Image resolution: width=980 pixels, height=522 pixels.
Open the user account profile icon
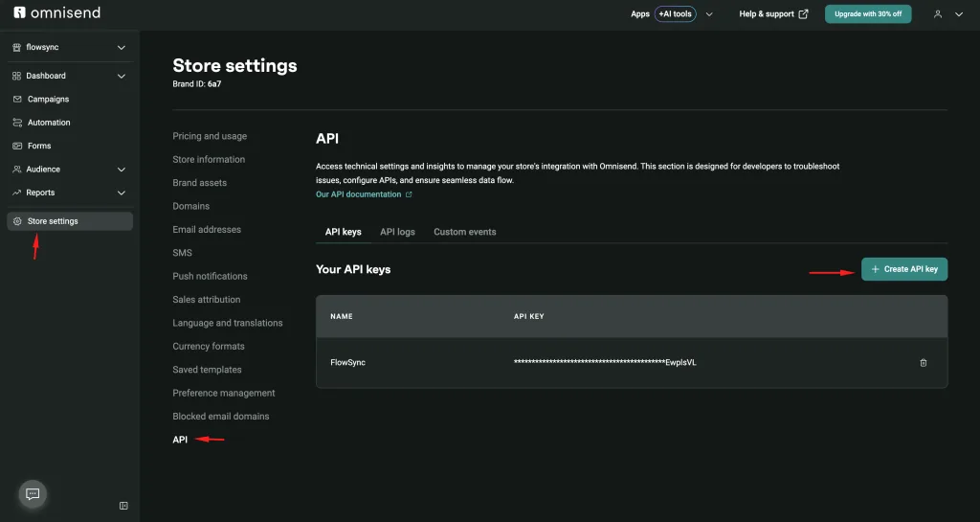pyautogui.click(x=938, y=13)
